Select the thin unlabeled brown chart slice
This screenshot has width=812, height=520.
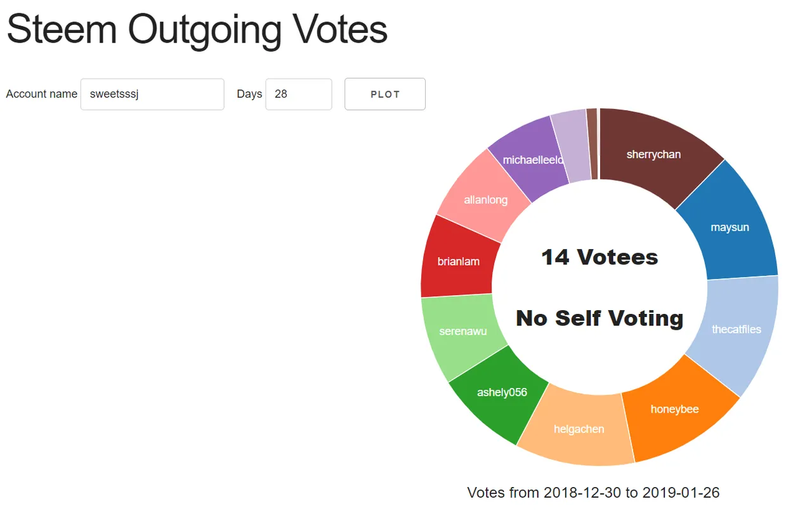click(593, 143)
